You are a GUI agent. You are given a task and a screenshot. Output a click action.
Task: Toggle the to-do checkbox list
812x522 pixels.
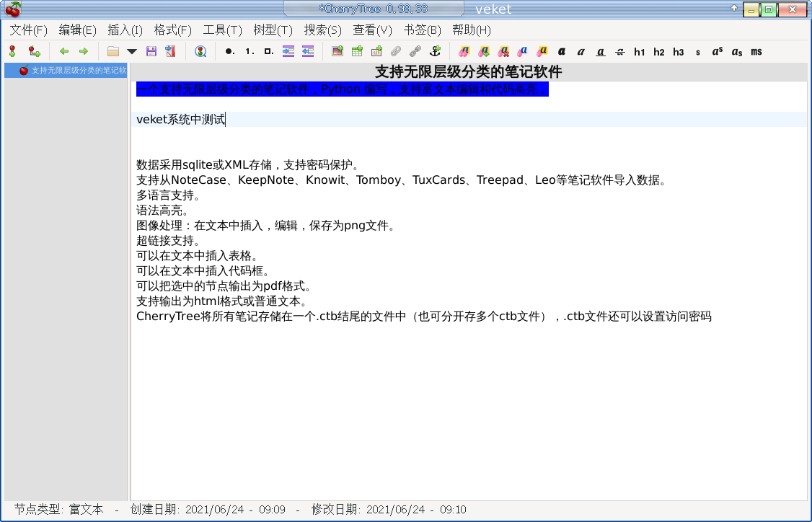point(269,51)
